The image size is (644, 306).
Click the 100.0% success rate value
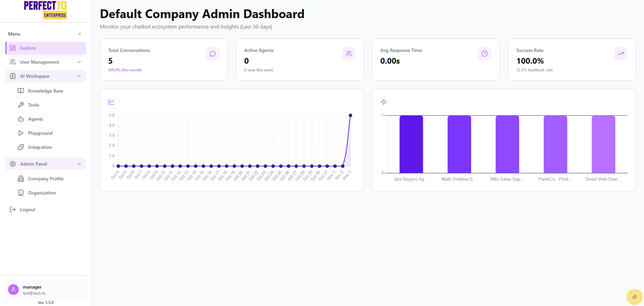pyautogui.click(x=530, y=61)
